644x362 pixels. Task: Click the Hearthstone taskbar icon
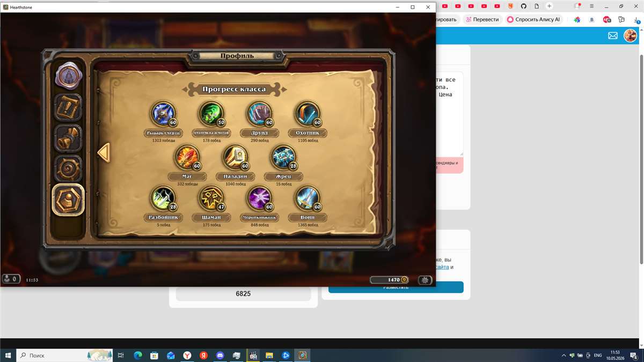(x=303, y=355)
